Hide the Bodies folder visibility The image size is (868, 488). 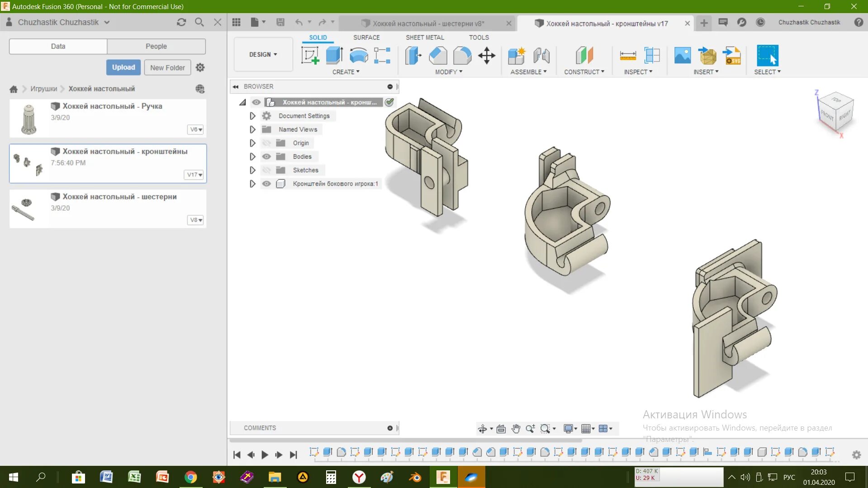coord(266,156)
